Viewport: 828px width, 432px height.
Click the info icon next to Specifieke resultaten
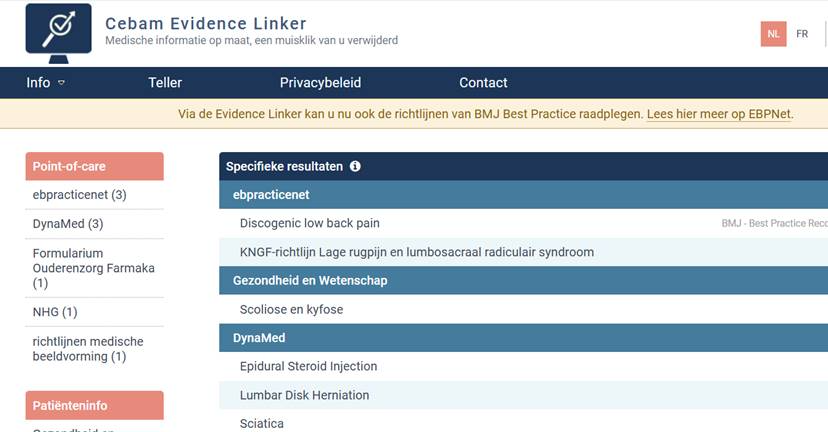point(355,167)
